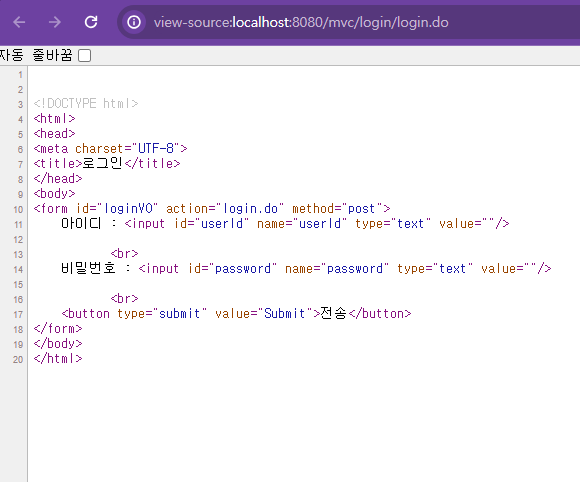Click the input id="password" tag
This screenshot has height=482, width=580.
click(x=345, y=269)
